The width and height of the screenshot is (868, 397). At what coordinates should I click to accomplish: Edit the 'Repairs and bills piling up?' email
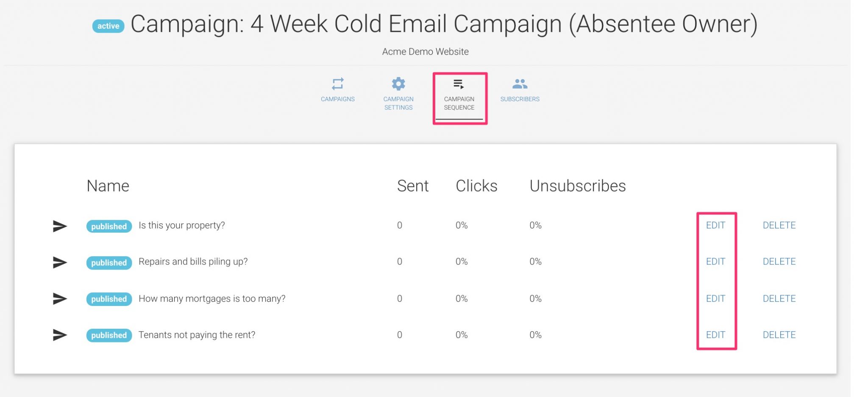[x=715, y=262]
